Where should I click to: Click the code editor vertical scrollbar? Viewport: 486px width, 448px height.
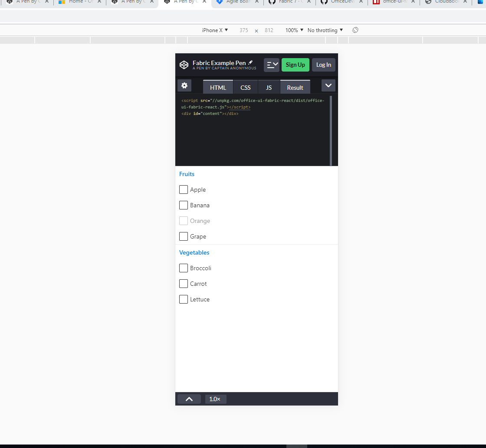coord(331,131)
